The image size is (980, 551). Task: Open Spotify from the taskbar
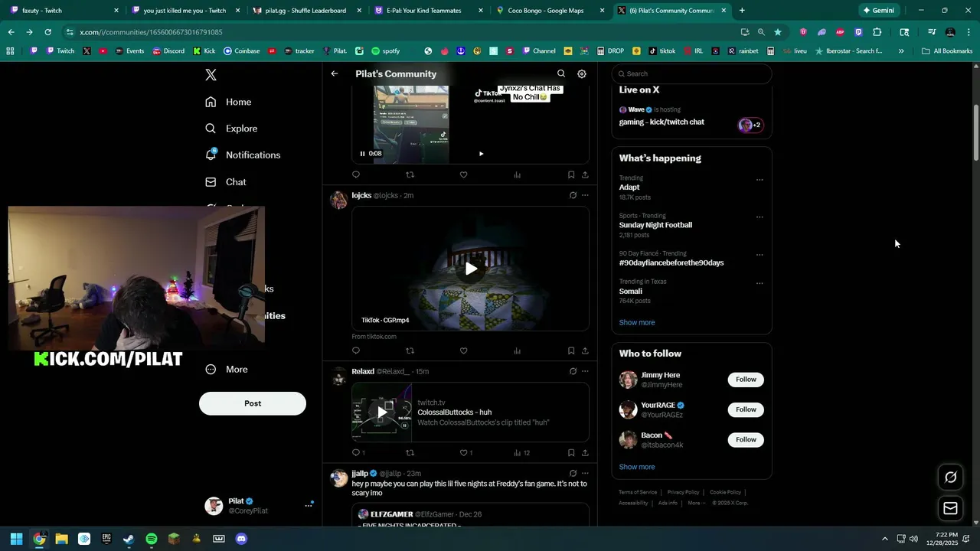click(x=152, y=539)
